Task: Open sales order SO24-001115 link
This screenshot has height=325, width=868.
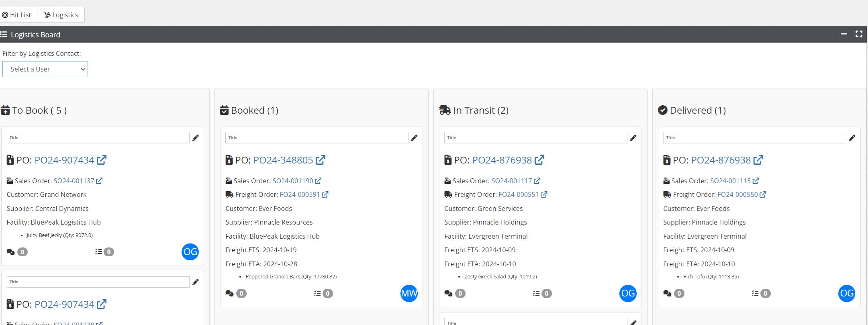Action: [731, 181]
